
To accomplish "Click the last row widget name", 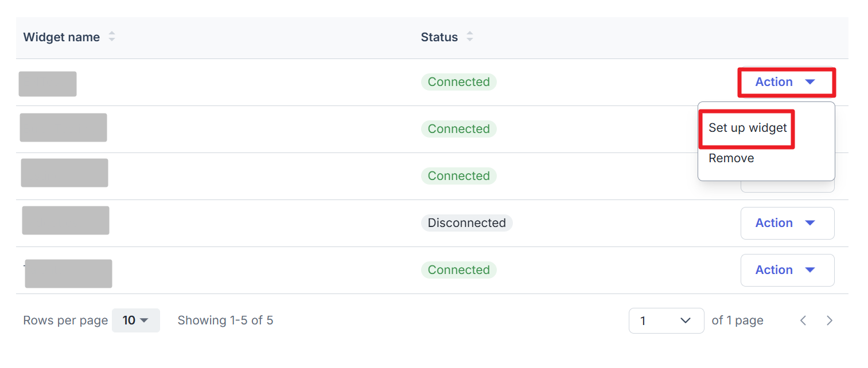I will [x=68, y=273].
